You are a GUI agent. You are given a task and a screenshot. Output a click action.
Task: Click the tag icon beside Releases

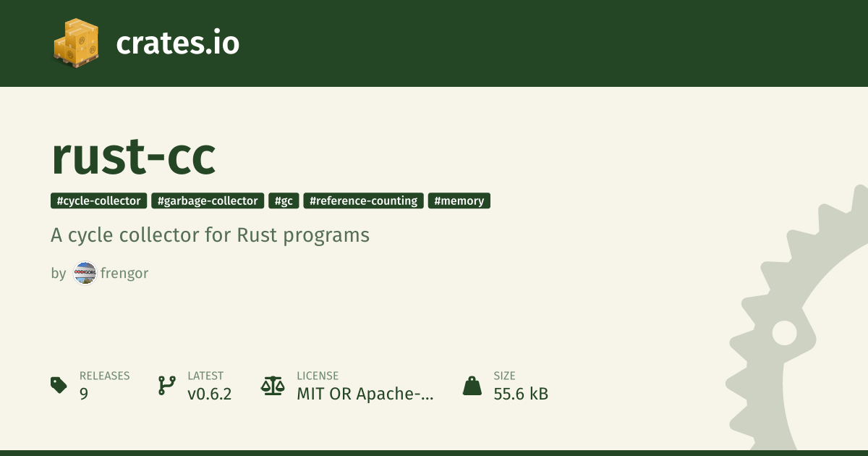tap(59, 385)
